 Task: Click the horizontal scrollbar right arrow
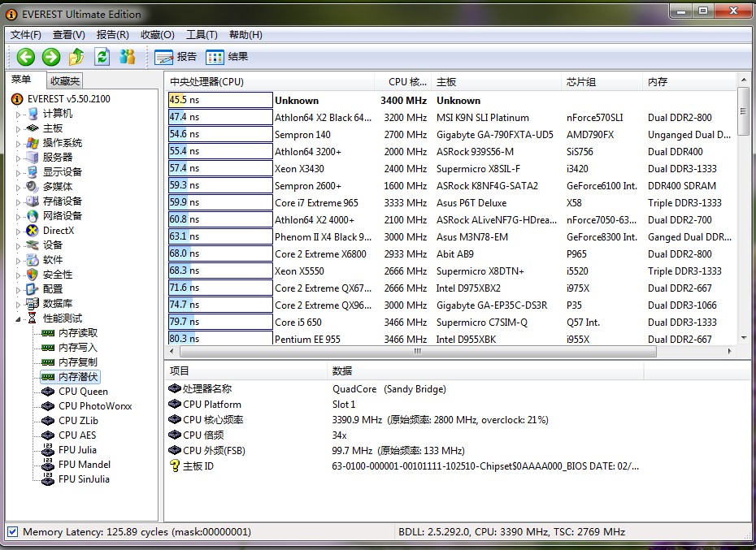click(x=729, y=352)
